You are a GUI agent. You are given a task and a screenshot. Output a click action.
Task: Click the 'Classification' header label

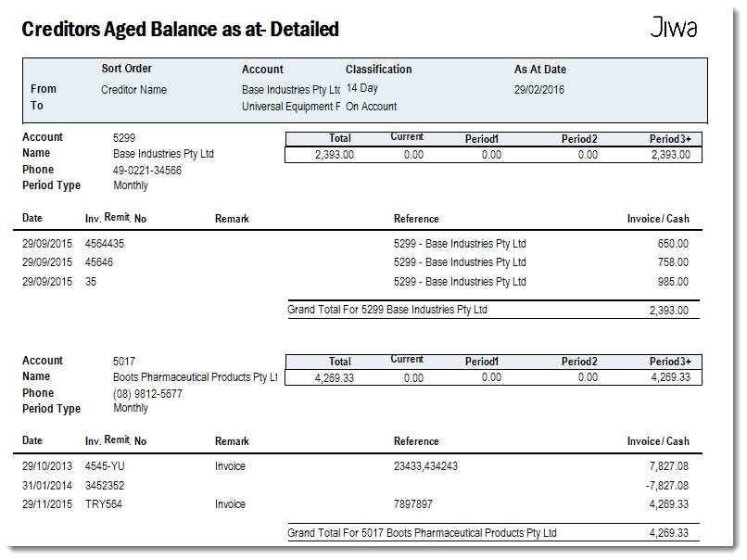coord(378,70)
